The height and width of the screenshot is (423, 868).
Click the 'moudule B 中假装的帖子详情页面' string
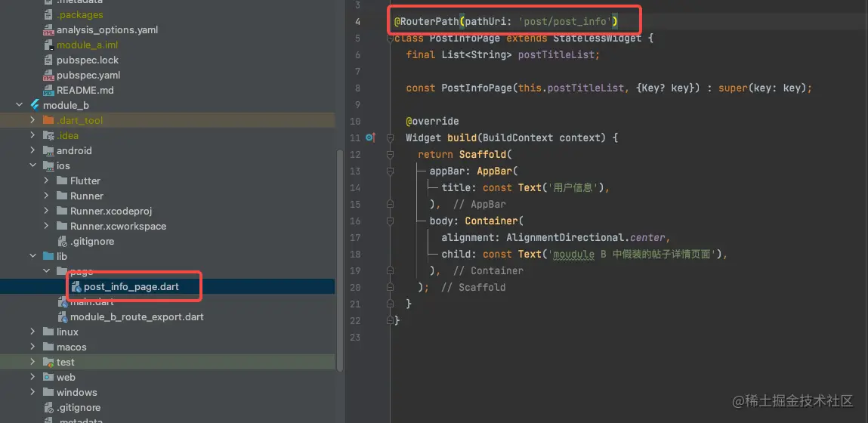[x=633, y=254]
